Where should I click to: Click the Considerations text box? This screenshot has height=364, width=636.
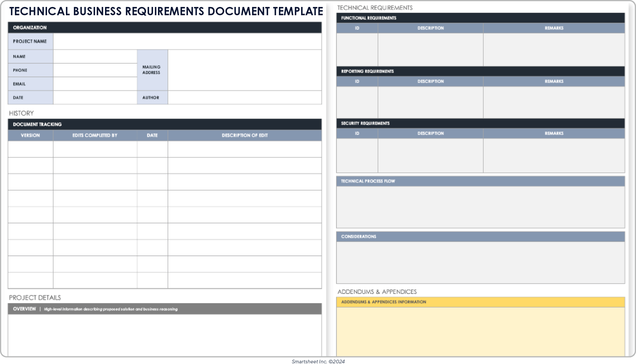(480, 262)
